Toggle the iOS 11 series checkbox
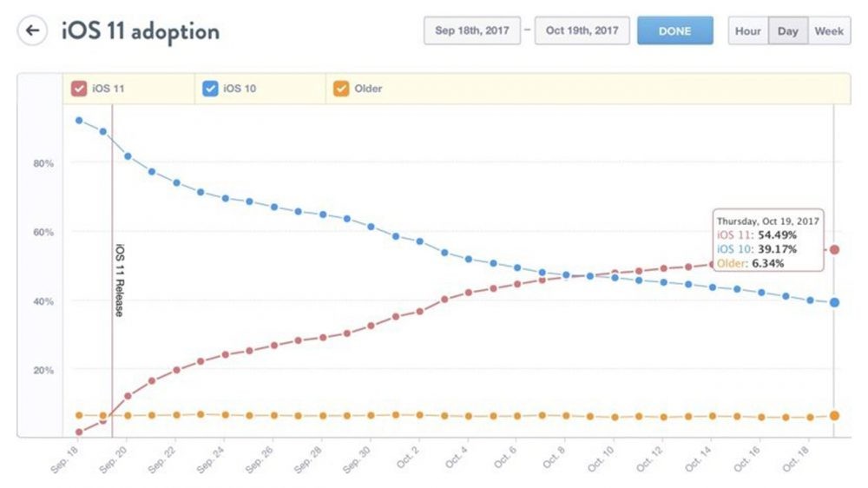This screenshot has width=868, height=488. (x=78, y=89)
